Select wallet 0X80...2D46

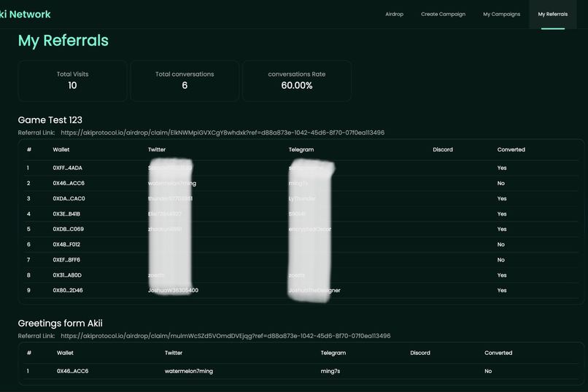point(68,290)
